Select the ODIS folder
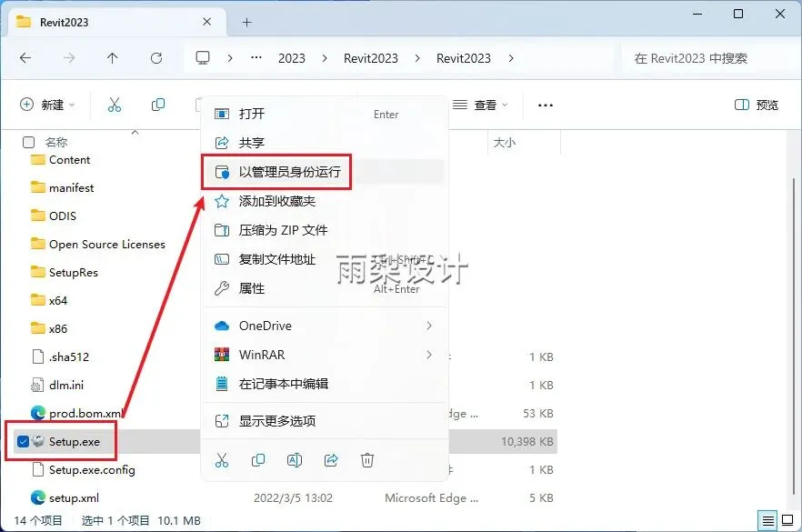 tap(53, 216)
